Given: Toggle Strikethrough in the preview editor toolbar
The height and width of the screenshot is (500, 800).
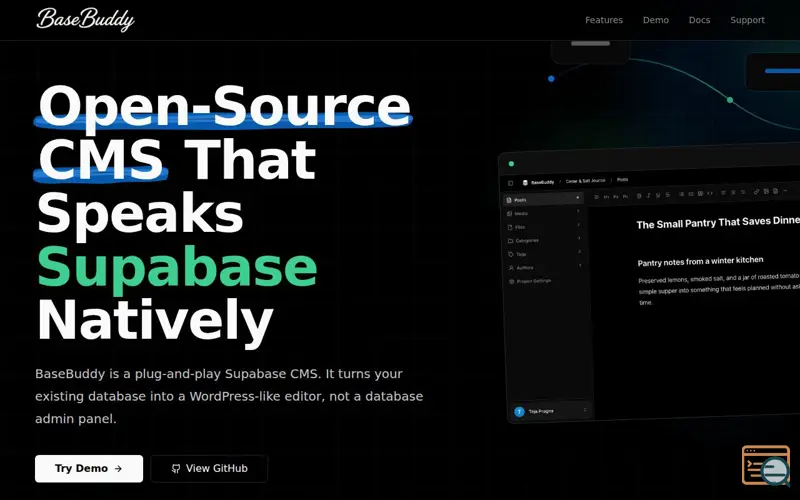Looking at the screenshot, I should (667, 194).
